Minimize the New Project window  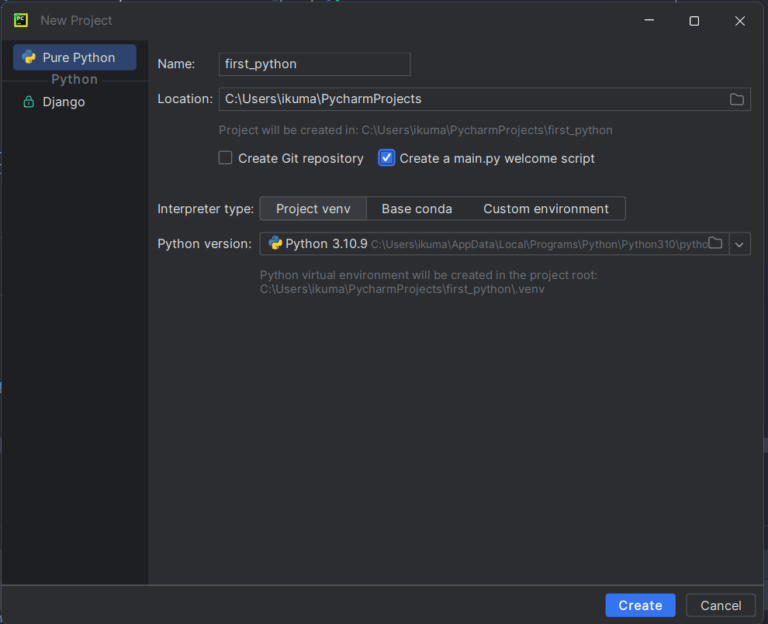coord(648,20)
